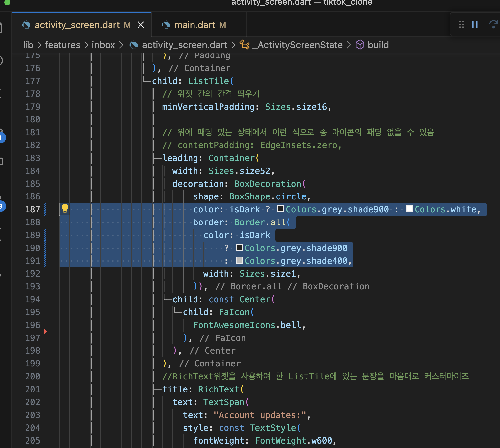Viewport: 500px width, 448px height.
Task: Click the _ActivityScreenState class symbol icon
Action: tap(245, 45)
